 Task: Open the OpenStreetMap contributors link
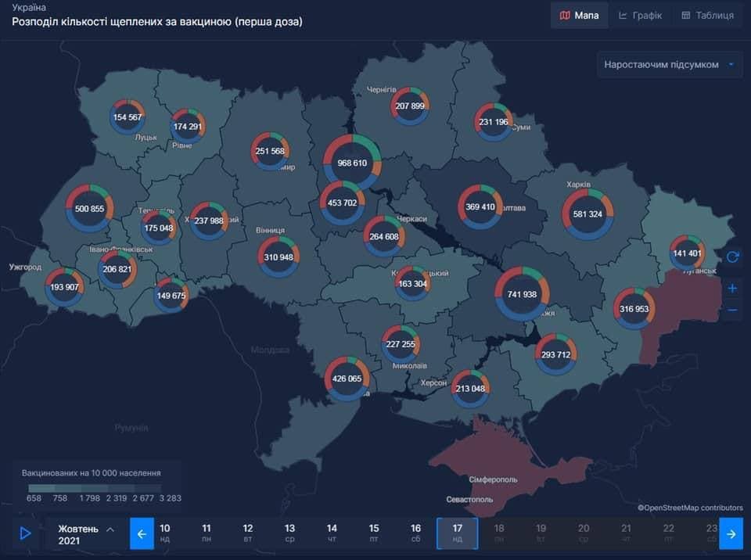tap(690, 508)
